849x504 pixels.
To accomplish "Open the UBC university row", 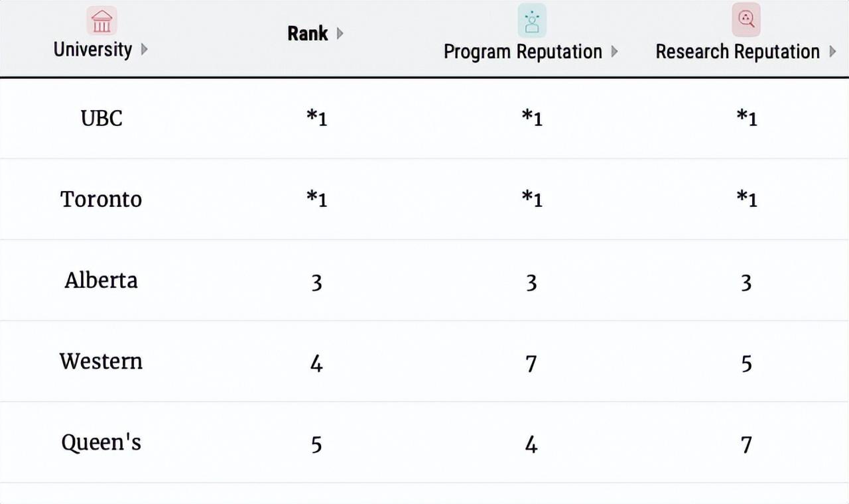I will 101,118.
